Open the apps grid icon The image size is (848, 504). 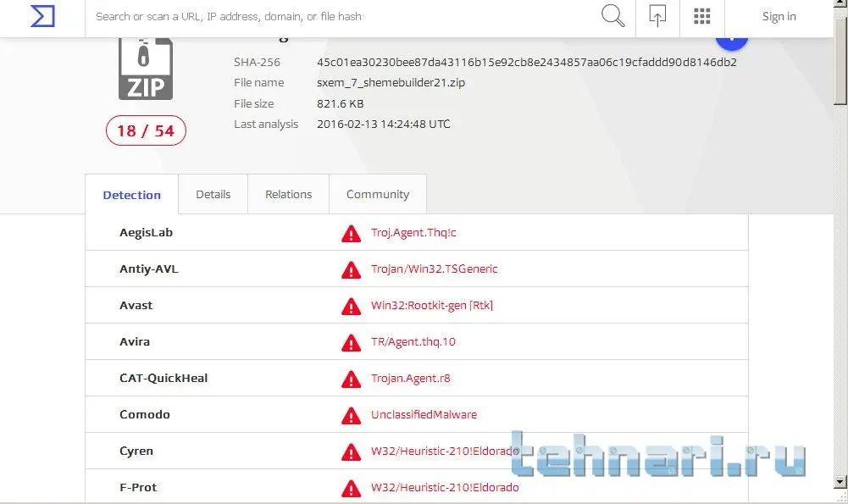point(701,16)
